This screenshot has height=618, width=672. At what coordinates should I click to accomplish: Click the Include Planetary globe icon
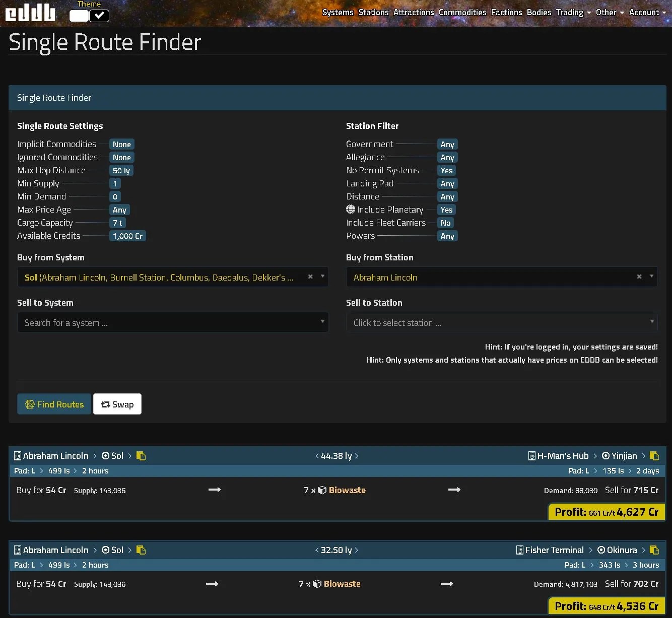click(x=351, y=209)
